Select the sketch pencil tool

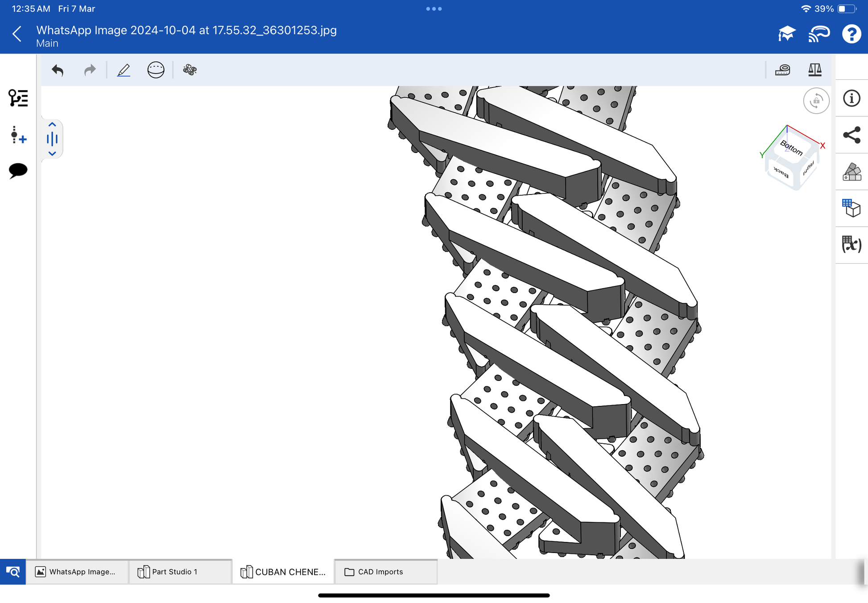(x=124, y=70)
